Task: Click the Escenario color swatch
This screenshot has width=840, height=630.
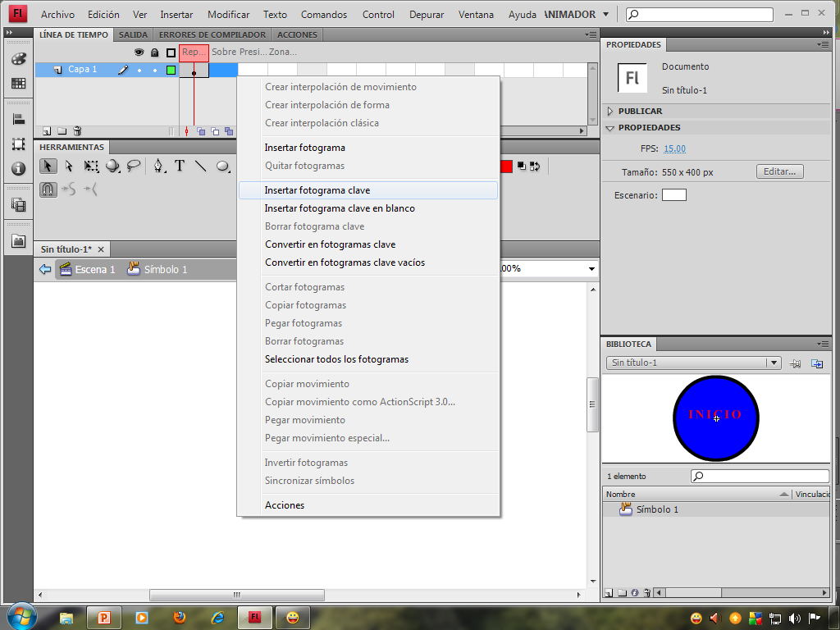Action: click(673, 195)
